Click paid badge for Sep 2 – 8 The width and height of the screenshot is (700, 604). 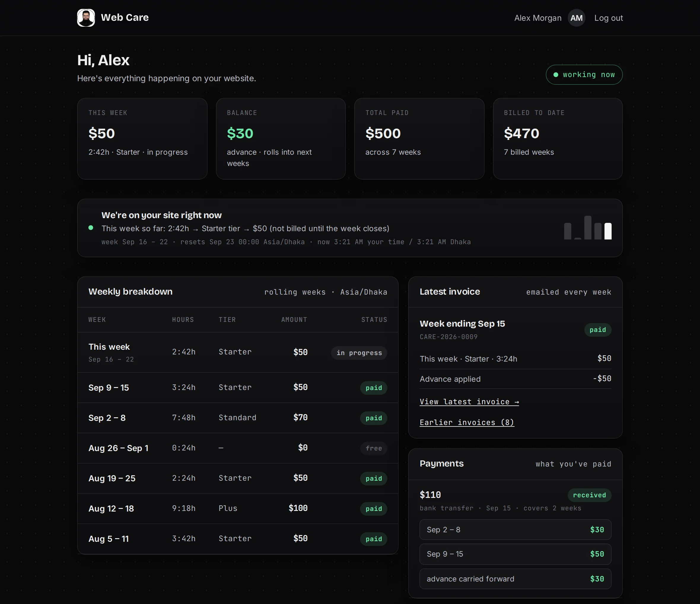374,418
